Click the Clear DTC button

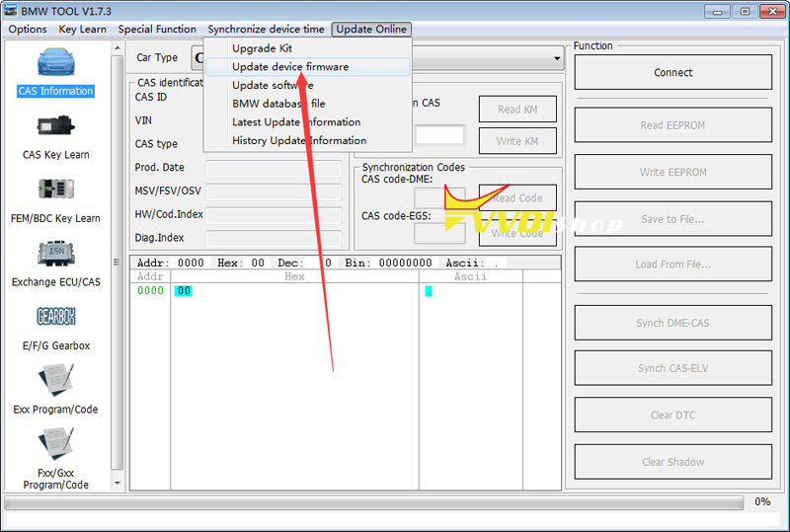point(673,415)
